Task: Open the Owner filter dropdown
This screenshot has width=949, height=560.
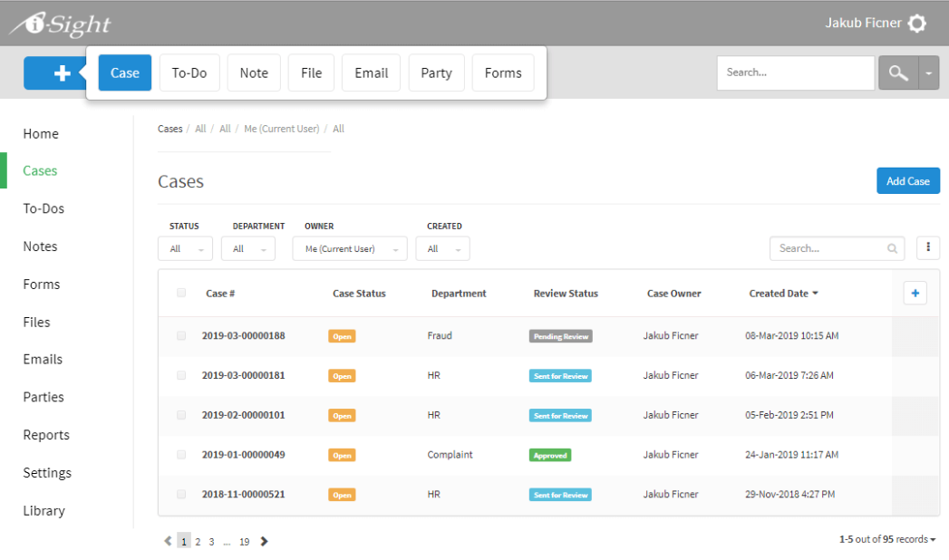Action: pos(350,248)
